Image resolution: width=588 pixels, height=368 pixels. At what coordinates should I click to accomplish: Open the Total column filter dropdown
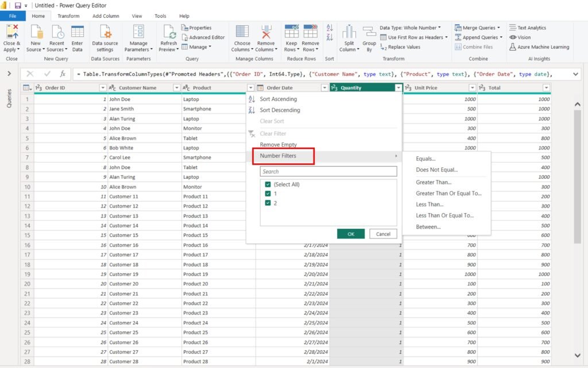547,88
